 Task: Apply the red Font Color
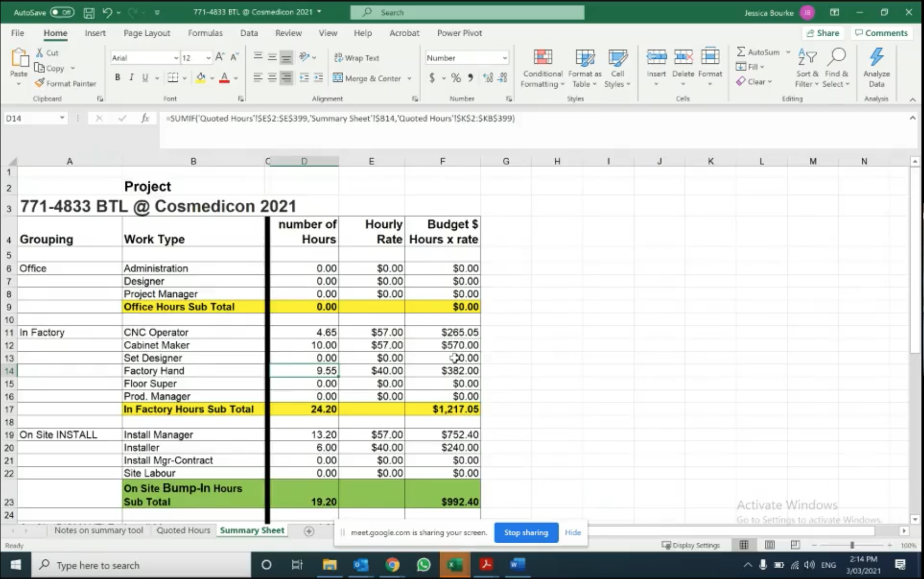coord(225,78)
